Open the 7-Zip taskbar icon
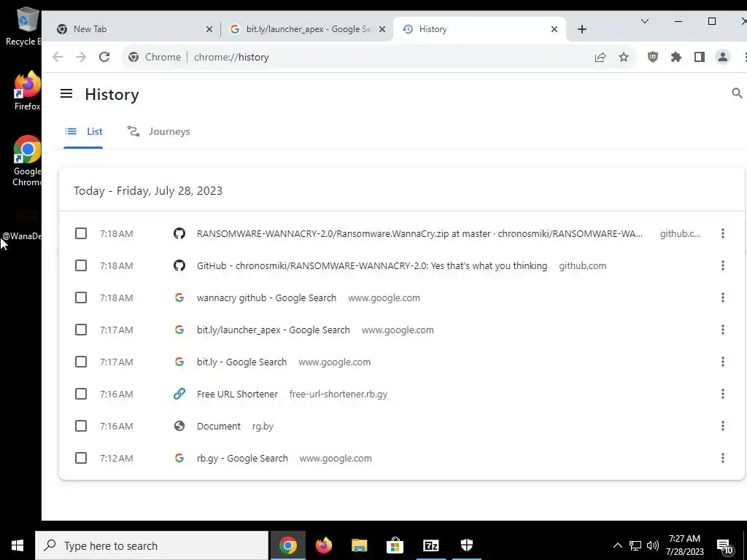This screenshot has height=560, width=747. pos(430,545)
